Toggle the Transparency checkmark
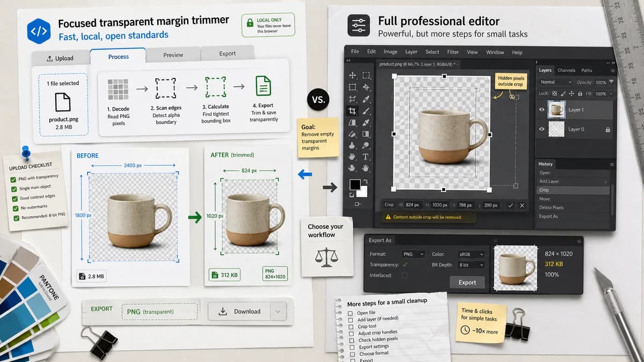Screen dimensions: 644x362 pyautogui.click(x=405, y=264)
